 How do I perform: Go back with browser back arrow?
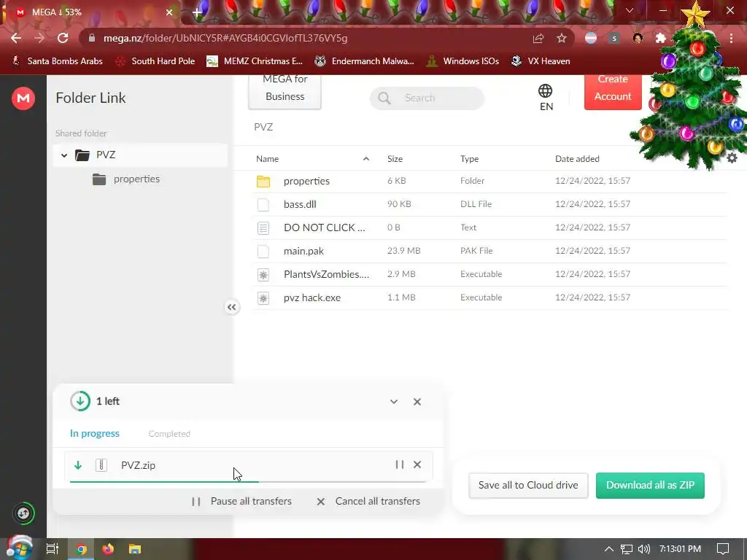point(16,38)
